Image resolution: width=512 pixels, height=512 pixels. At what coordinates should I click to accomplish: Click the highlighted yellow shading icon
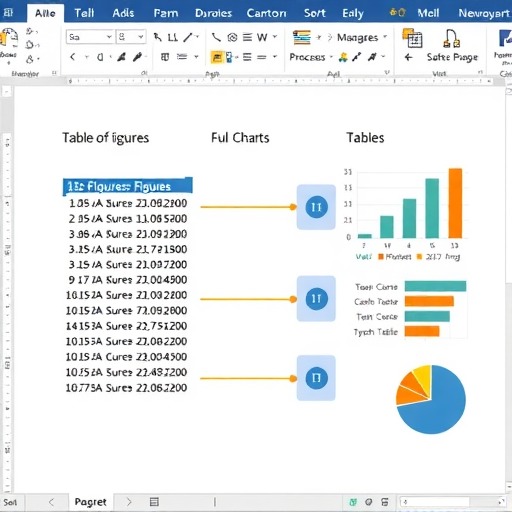coord(217,57)
